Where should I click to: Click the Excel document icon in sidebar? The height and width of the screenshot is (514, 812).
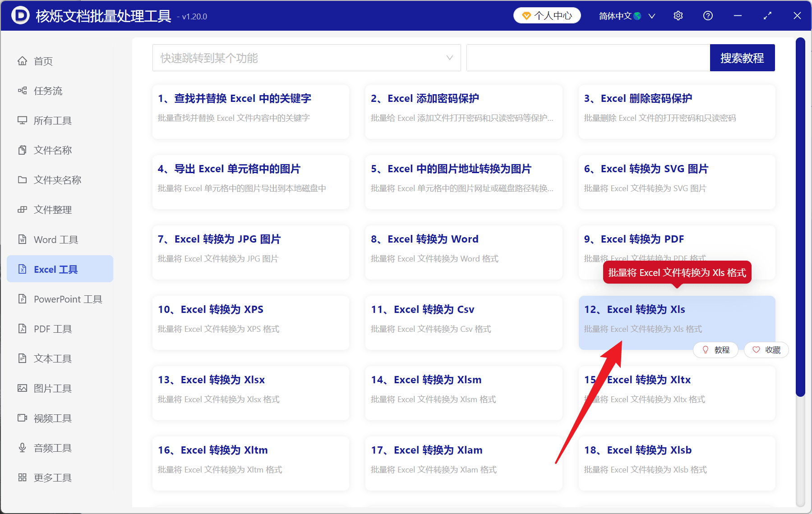click(22, 269)
